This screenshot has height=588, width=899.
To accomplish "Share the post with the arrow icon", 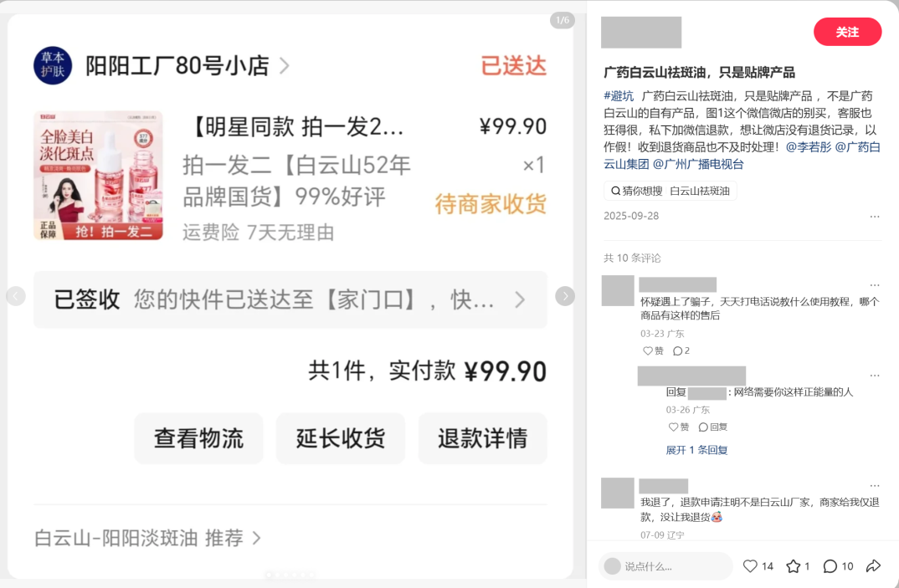I will point(873,566).
